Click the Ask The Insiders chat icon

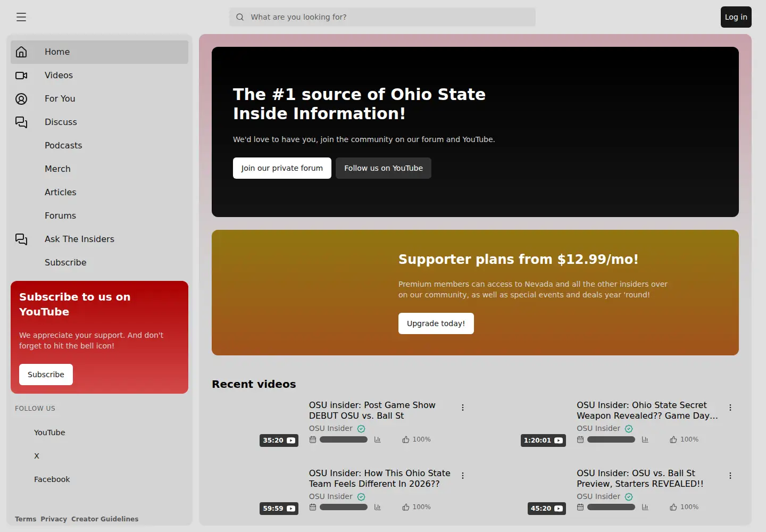tap(21, 239)
